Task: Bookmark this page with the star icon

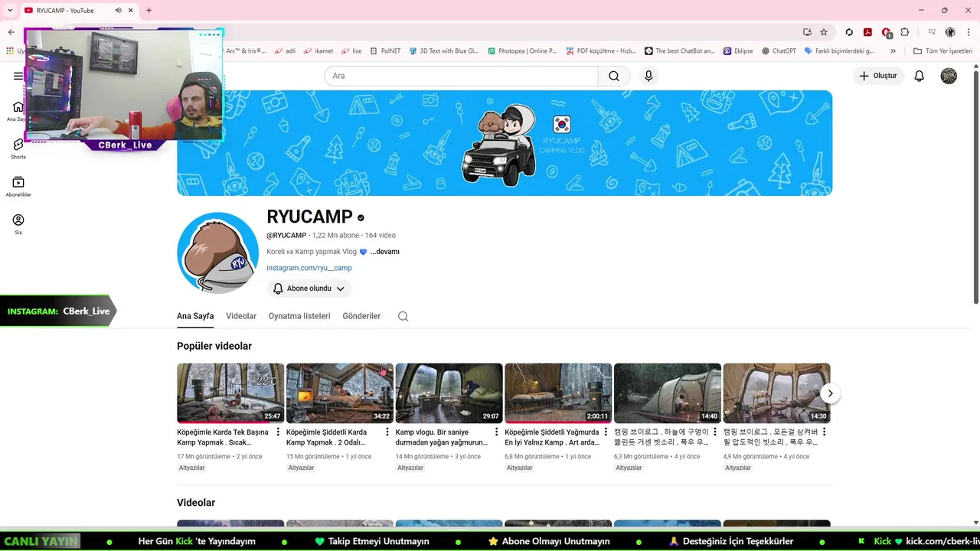Action: [824, 32]
